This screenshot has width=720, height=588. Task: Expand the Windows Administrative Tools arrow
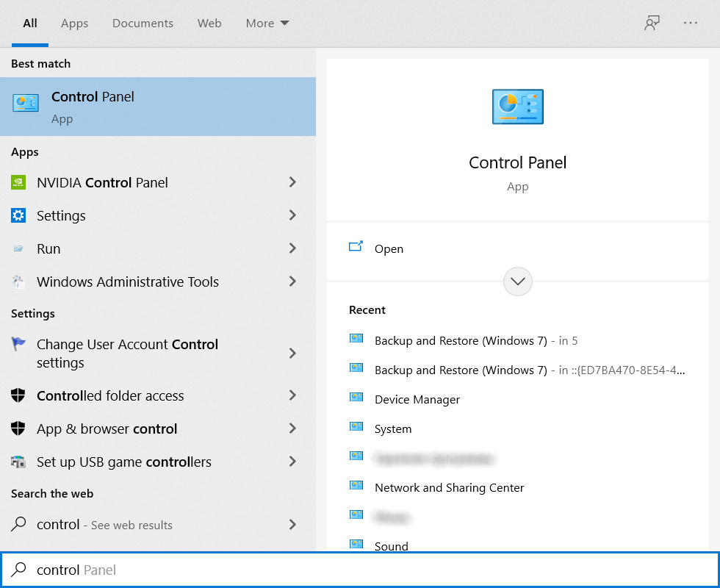click(x=292, y=282)
